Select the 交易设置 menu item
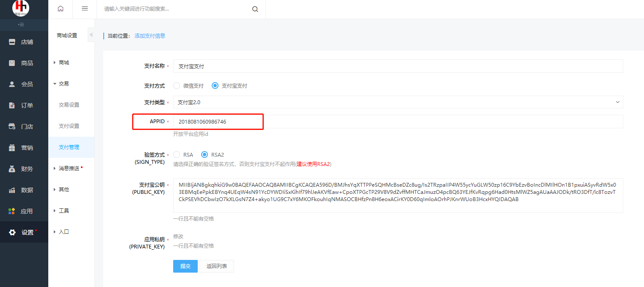Viewport: 644px width, 287px height. 69,105
